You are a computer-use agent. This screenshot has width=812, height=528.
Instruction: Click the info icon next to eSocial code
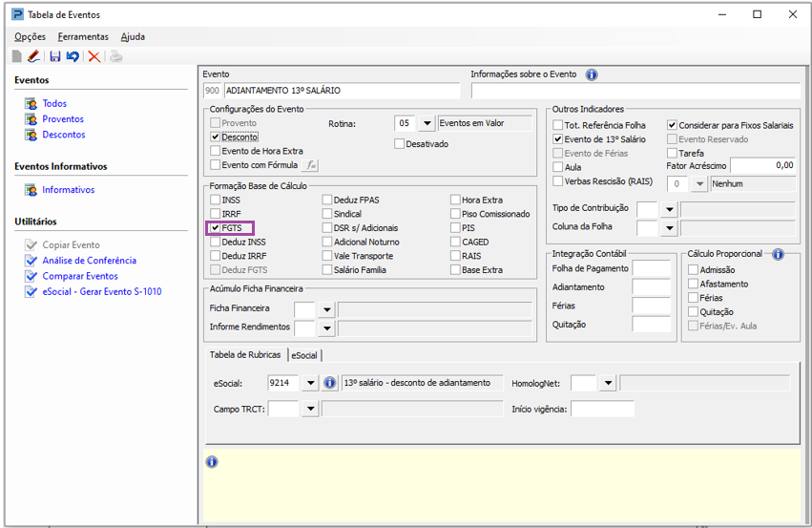coord(330,383)
